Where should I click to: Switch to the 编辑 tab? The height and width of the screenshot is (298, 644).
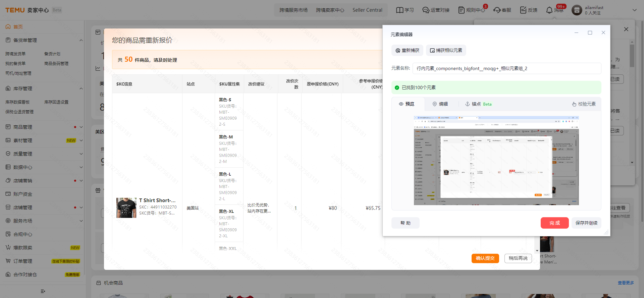click(x=440, y=104)
